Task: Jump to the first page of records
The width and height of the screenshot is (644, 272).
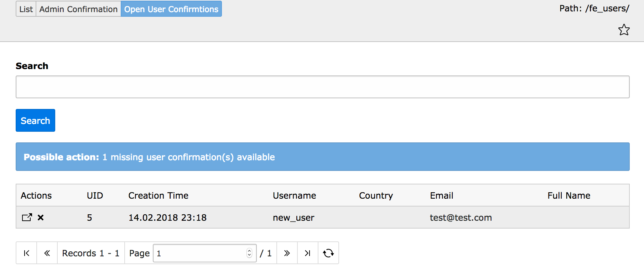Action: coord(26,253)
